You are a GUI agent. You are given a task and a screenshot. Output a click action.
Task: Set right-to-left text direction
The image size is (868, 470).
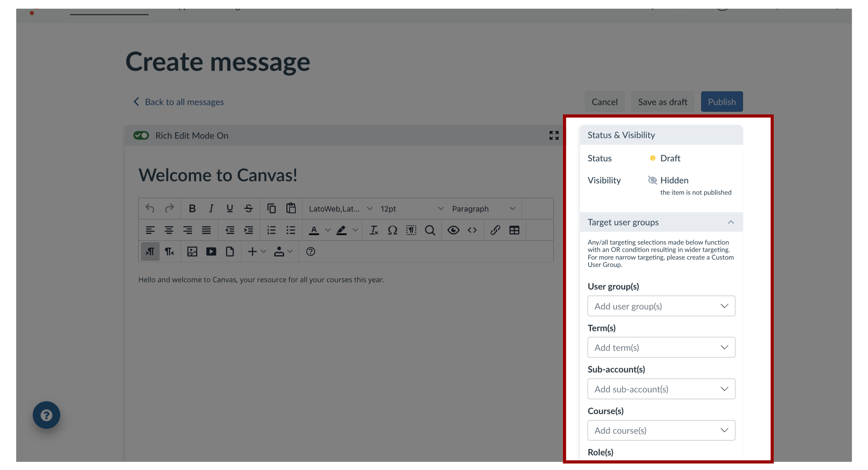pyautogui.click(x=169, y=252)
